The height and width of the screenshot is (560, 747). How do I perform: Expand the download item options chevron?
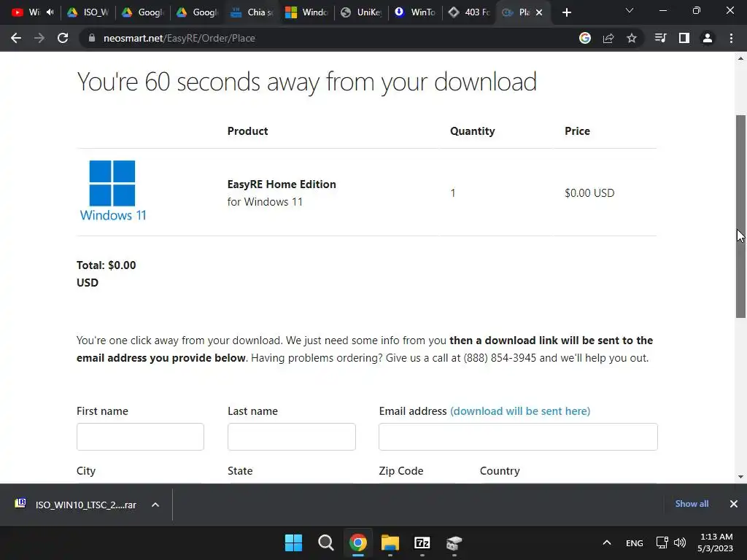pyautogui.click(x=155, y=505)
